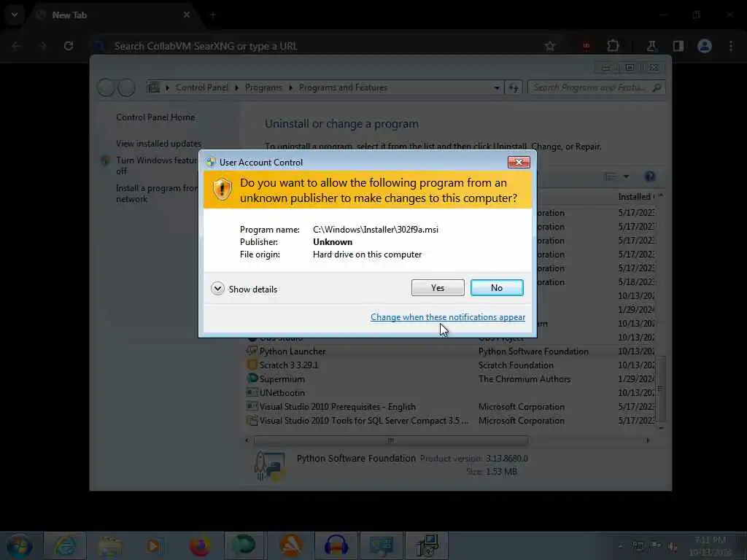Open Control Panel Home link
747x560 pixels.
click(155, 117)
